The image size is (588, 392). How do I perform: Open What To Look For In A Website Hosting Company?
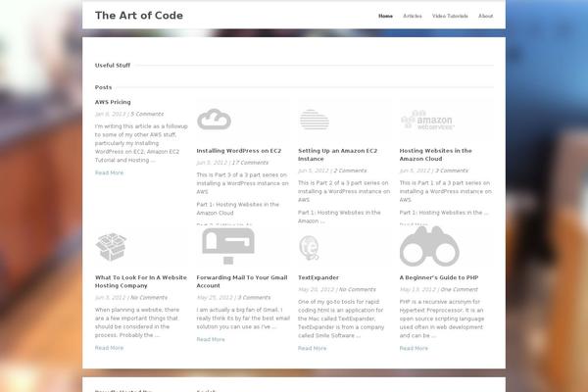point(140,281)
